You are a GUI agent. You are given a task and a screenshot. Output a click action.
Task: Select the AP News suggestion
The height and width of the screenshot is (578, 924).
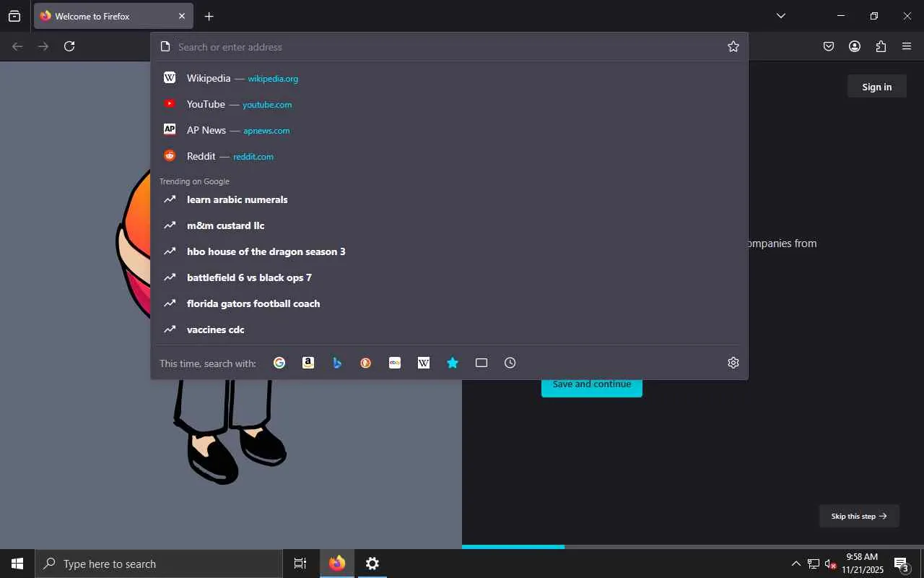pos(449,130)
